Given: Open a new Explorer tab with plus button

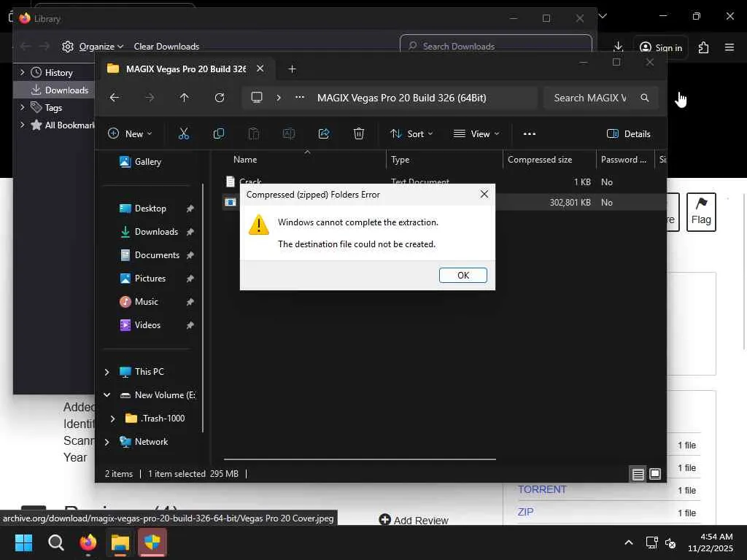Looking at the screenshot, I should pos(292,69).
